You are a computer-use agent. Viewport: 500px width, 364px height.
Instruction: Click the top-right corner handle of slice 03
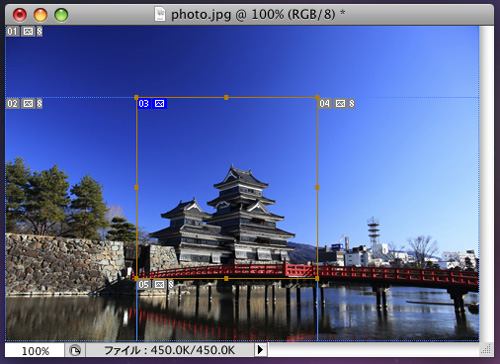coord(317,97)
